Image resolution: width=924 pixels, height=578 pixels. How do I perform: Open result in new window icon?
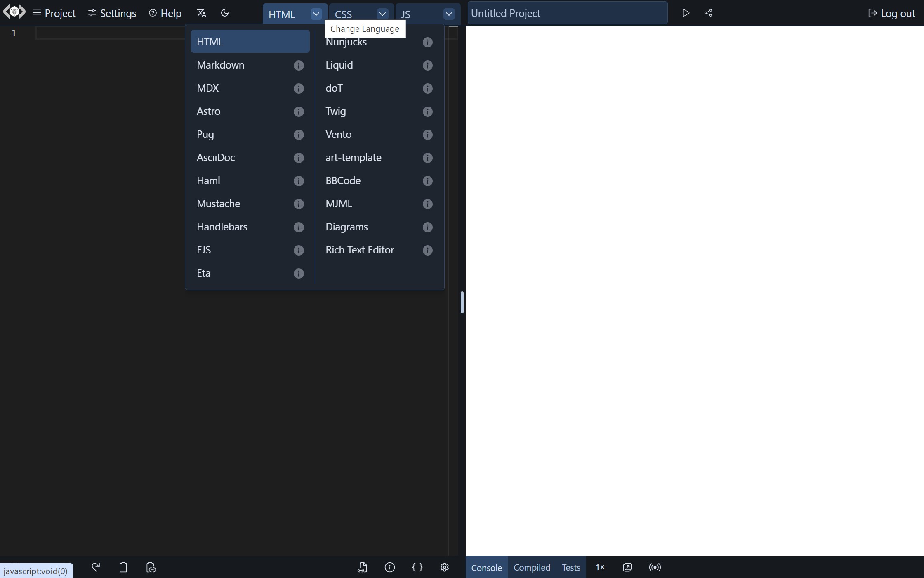(627, 567)
